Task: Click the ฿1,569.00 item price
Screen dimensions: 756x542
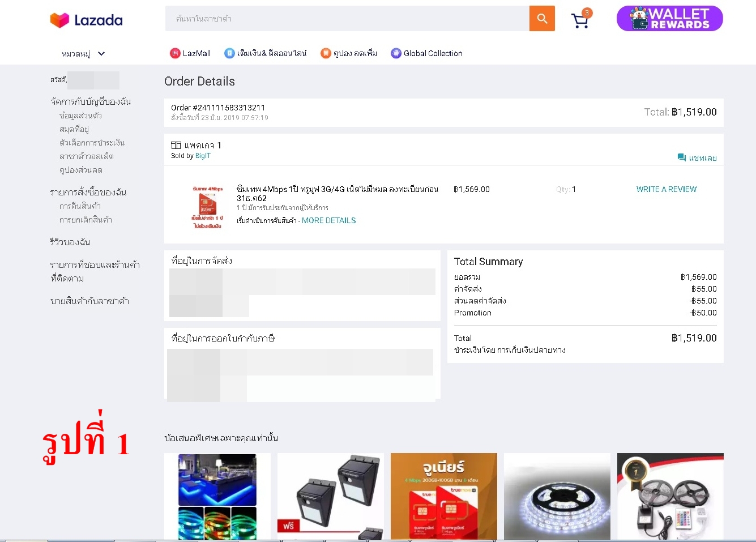Action: point(472,189)
